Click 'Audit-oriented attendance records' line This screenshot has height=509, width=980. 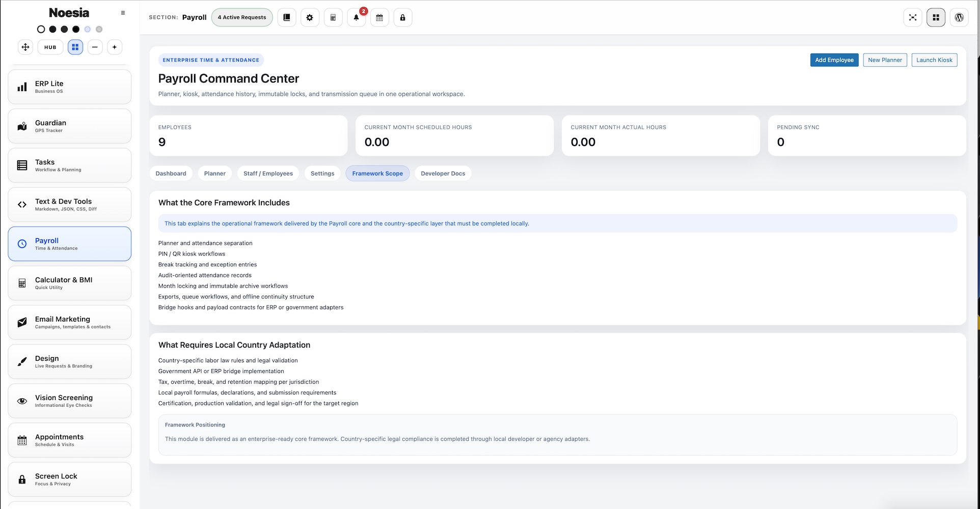(205, 275)
